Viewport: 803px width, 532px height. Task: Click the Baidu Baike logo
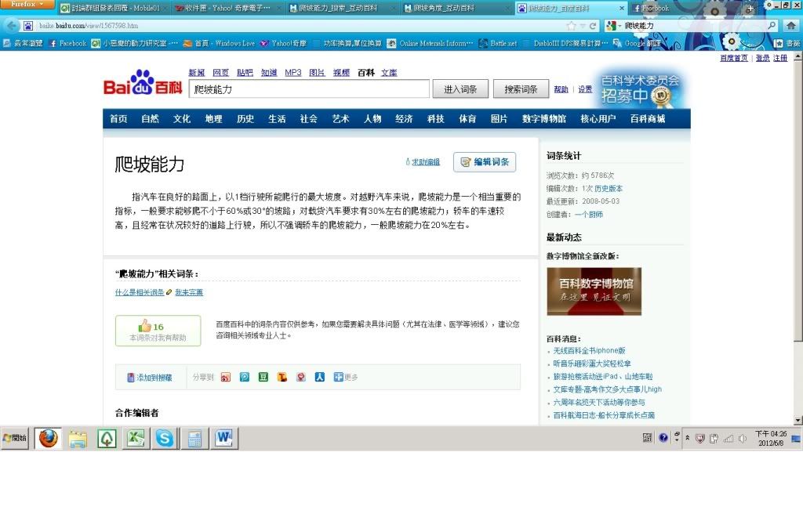coord(143,83)
